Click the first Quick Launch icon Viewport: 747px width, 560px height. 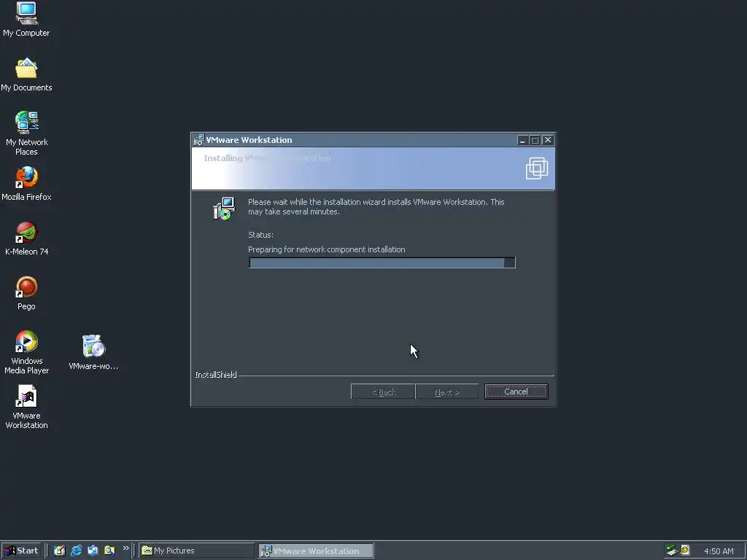click(x=59, y=551)
